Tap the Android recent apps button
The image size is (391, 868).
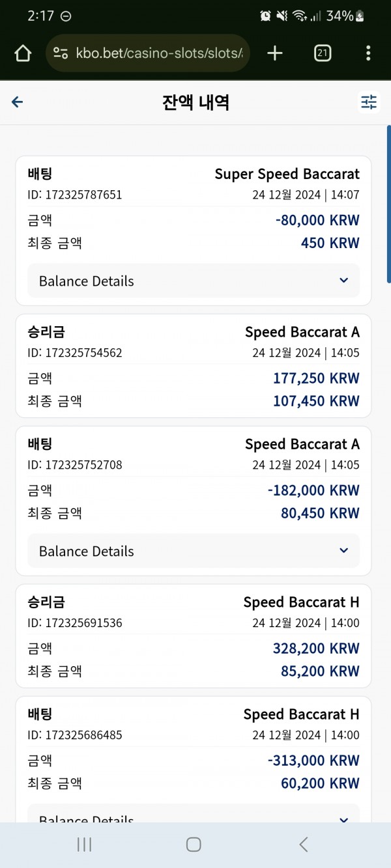84,845
